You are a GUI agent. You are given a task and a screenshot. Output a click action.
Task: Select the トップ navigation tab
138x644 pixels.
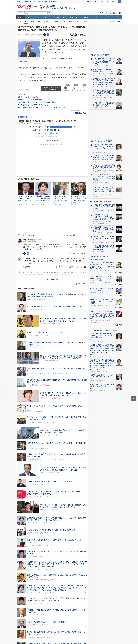coord(20,17)
